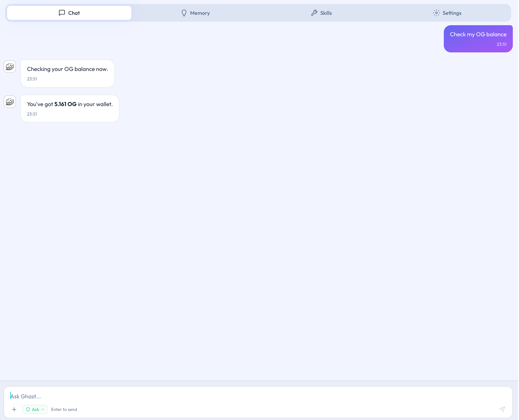Open the Ask mode dropdown chevron
Viewport: 519px width, 420px height.
43,410
